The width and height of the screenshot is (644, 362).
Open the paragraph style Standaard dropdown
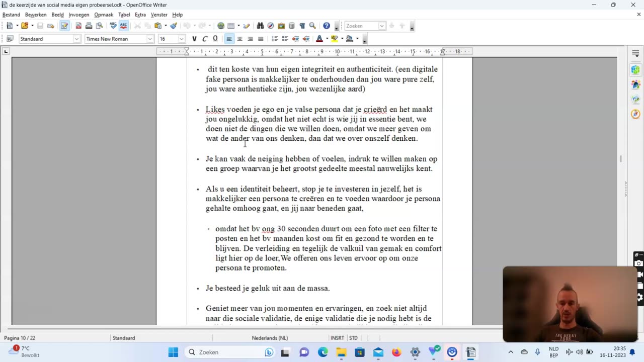click(x=76, y=39)
